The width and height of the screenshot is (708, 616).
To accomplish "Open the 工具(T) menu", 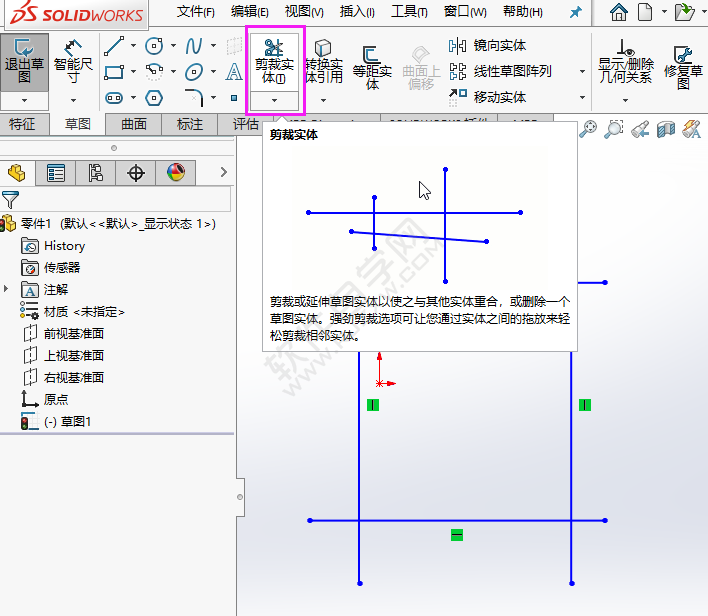I will coord(410,12).
